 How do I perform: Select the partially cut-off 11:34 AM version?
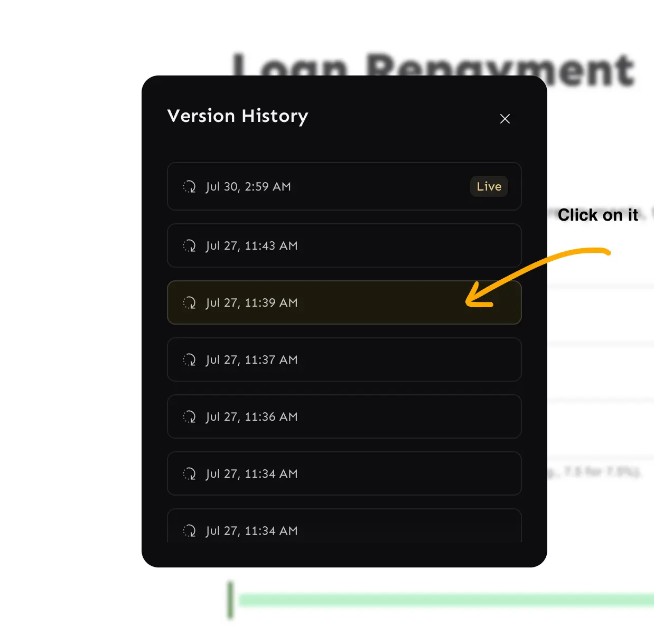click(x=344, y=526)
